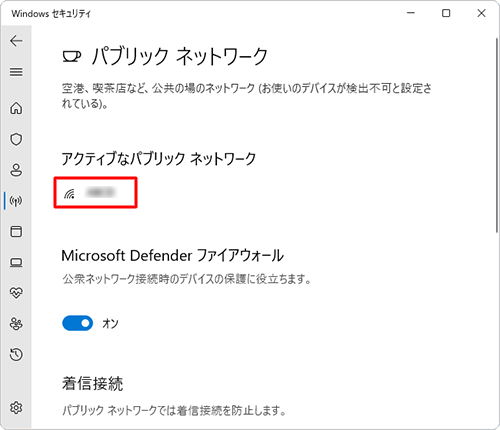
Task: Click the パブリック ネットワーク page heading
Action: click(180, 56)
